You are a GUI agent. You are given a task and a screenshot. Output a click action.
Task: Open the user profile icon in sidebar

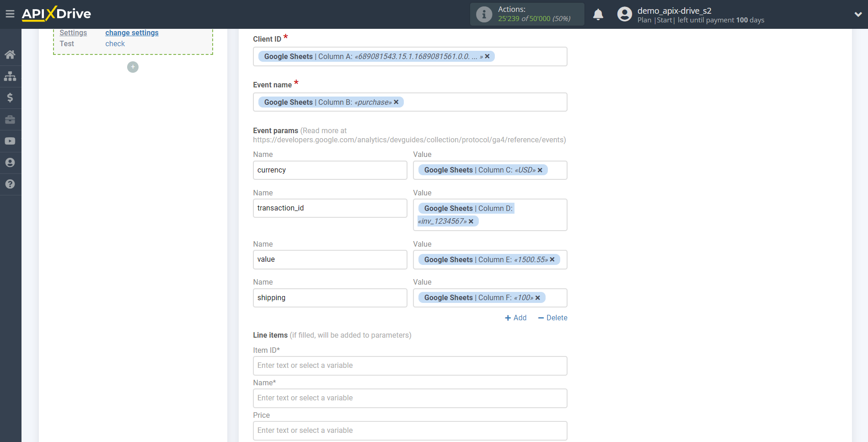click(10, 162)
